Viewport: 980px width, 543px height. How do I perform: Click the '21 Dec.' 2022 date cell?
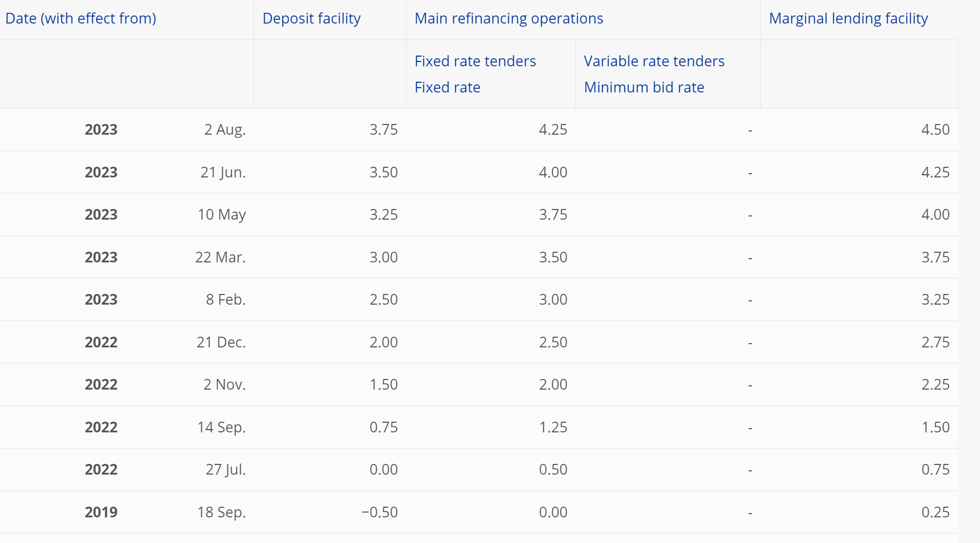click(221, 343)
